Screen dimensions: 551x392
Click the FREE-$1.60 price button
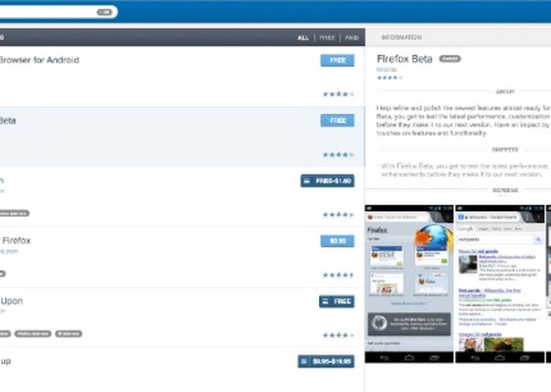point(327,181)
